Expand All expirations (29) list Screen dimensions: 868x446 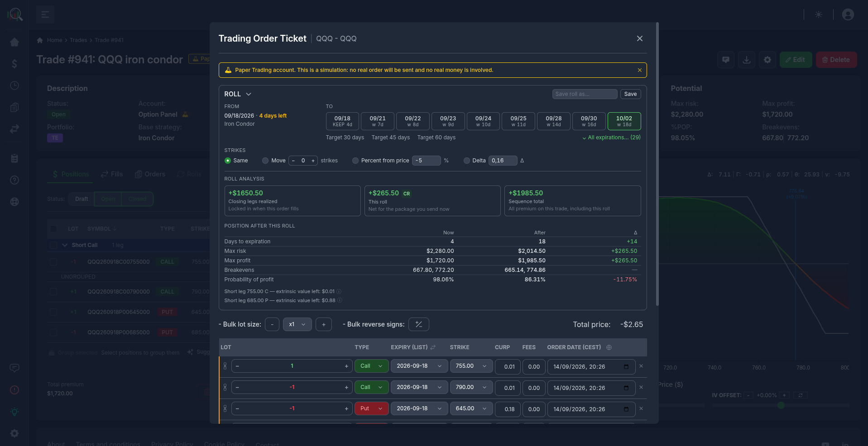pyautogui.click(x=611, y=138)
